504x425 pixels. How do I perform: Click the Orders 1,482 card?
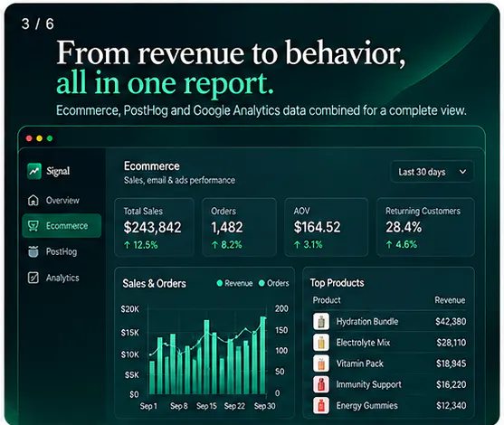[239, 227]
